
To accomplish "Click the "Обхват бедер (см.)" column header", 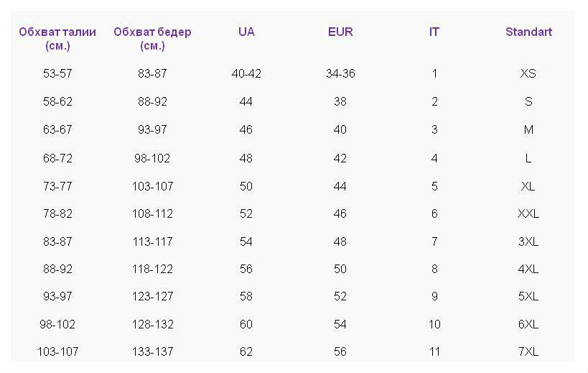I will (152, 39).
